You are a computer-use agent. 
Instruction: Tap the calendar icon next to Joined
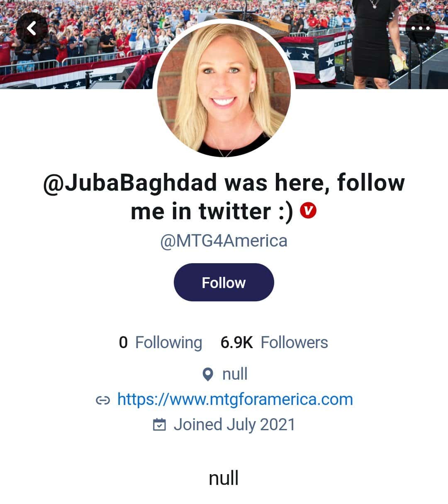(x=160, y=424)
